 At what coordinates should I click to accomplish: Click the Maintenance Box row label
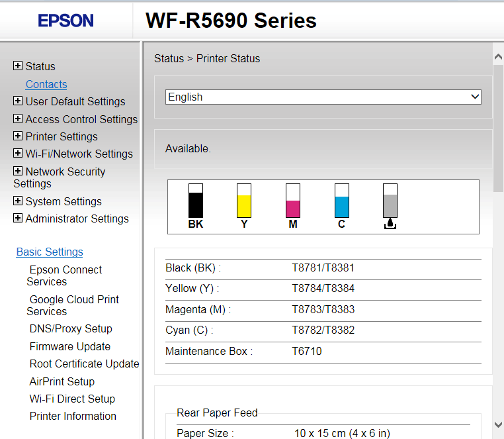pos(209,351)
